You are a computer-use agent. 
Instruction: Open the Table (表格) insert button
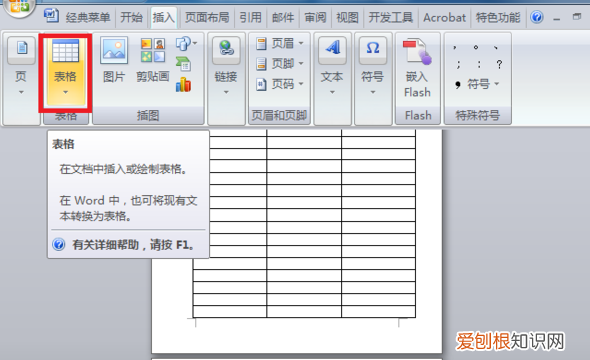pos(65,72)
